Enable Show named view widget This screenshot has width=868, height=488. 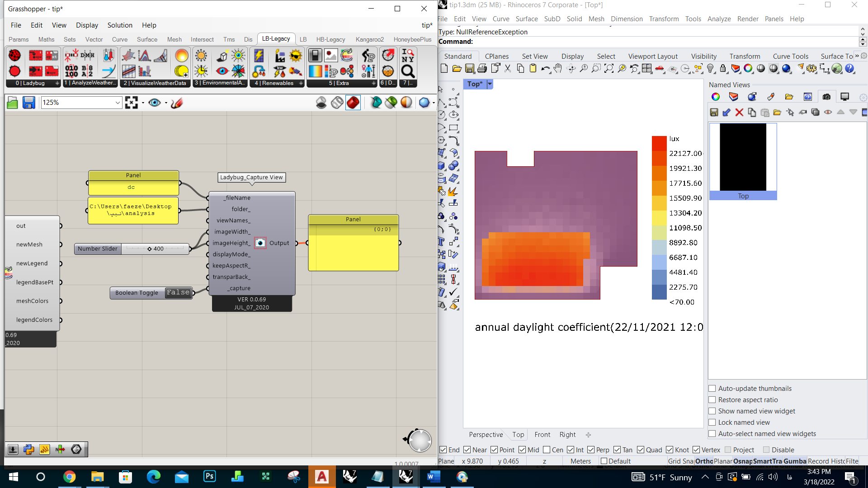(712, 411)
